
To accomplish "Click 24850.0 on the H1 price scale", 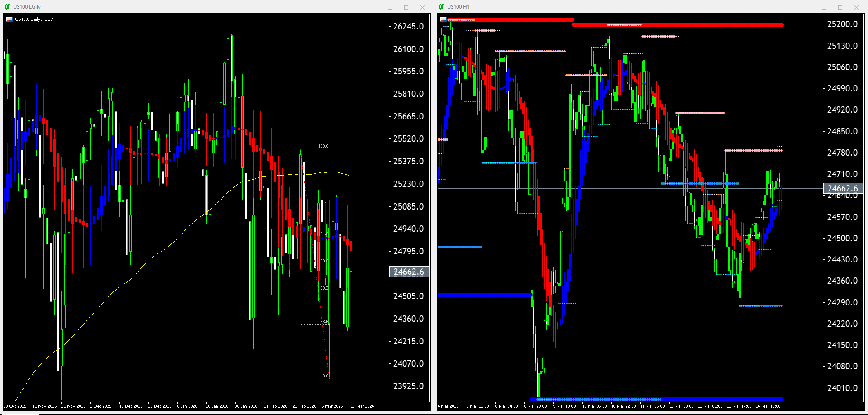I will tap(842, 131).
